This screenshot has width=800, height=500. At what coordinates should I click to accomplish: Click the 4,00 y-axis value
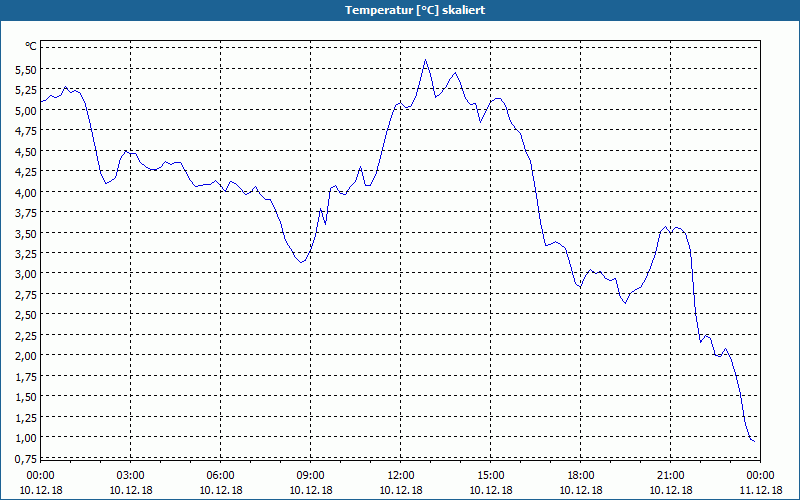coord(26,192)
